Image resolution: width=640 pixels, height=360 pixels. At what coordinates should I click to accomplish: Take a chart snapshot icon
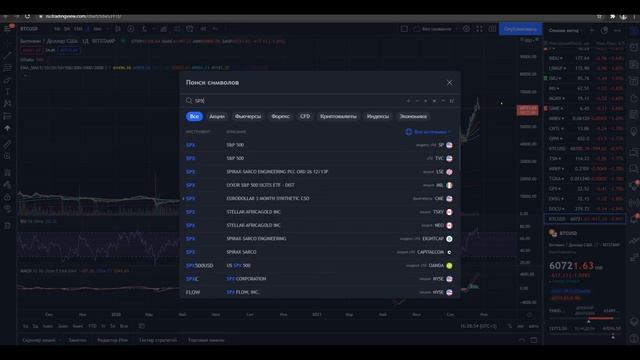coord(492,29)
